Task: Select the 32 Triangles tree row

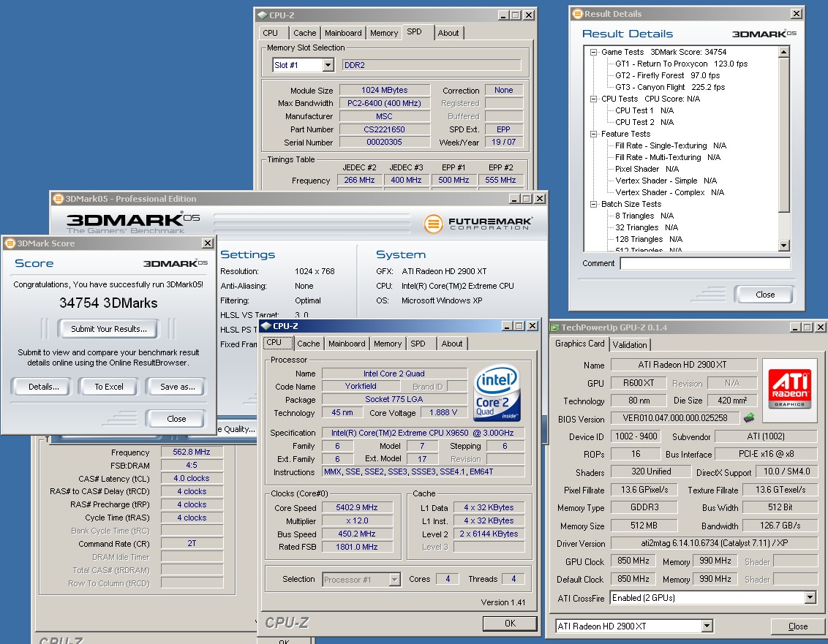Action: pos(647,227)
